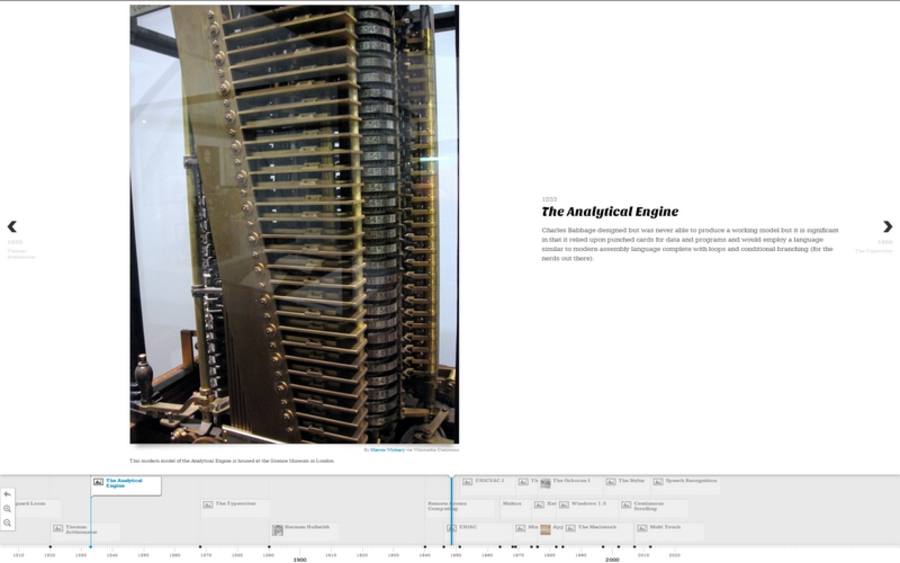Screen dimensions: 900x563
Task: Open the Wikimedia Commons credit link
Action: 436,450
